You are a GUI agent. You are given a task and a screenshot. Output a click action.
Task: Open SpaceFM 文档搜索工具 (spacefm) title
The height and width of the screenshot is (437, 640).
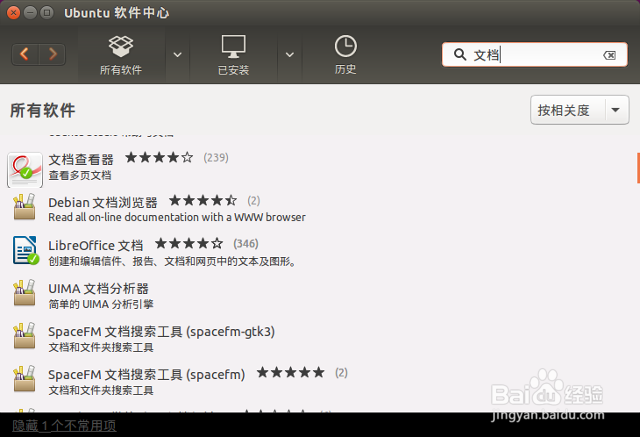147,375
